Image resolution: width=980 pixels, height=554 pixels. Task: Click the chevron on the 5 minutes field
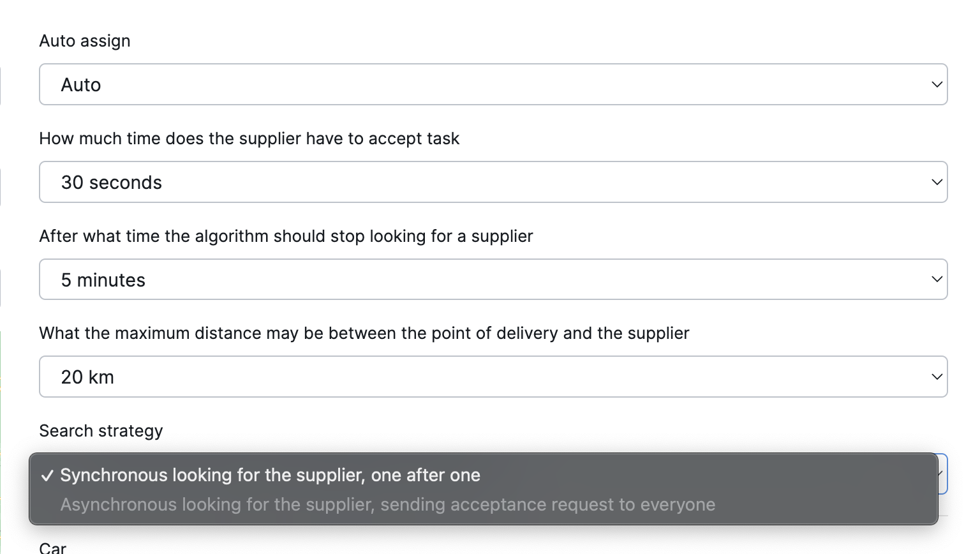pyautogui.click(x=937, y=280)
